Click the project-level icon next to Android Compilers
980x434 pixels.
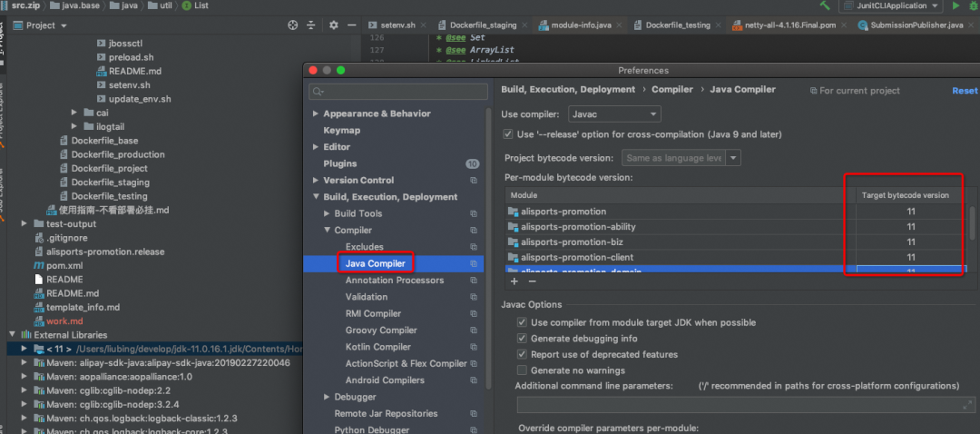tap(473, 380)
